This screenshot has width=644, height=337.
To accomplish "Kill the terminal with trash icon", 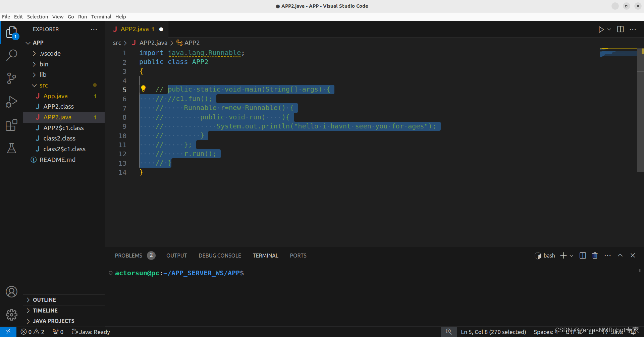I will click(595, 255).
